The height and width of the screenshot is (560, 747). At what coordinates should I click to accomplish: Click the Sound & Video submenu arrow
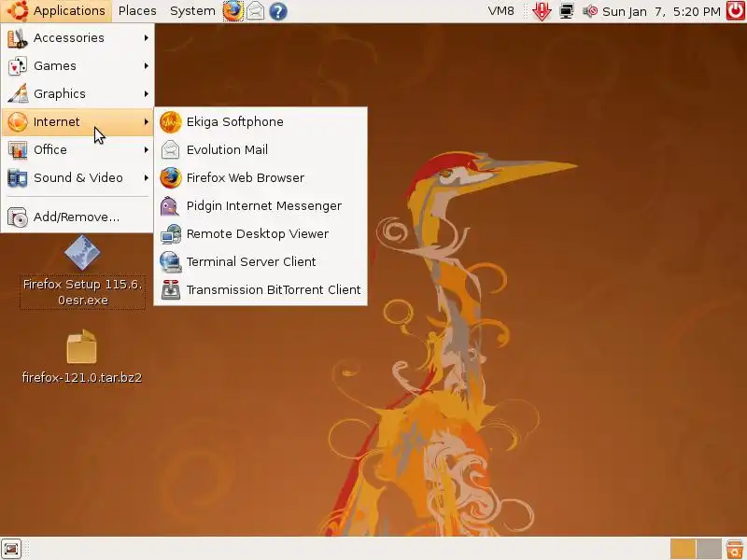pyautogui.click(x=147, y=177)
